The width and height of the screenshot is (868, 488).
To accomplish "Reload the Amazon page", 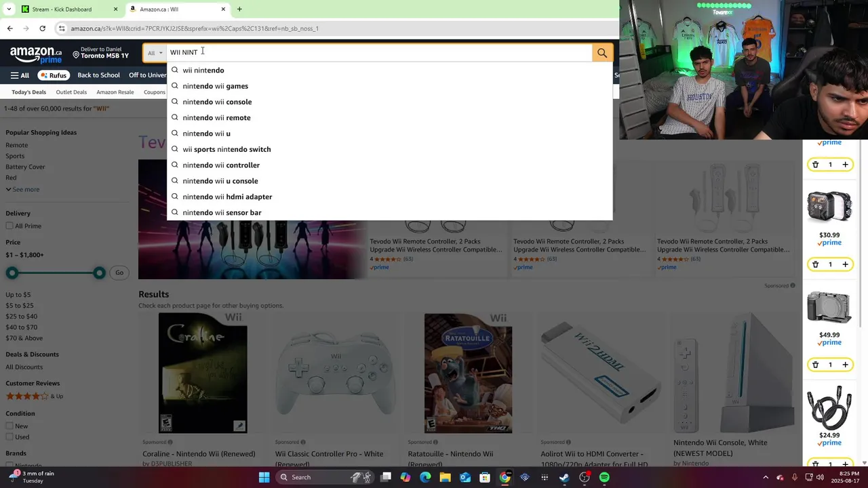I will coord(42,28).
